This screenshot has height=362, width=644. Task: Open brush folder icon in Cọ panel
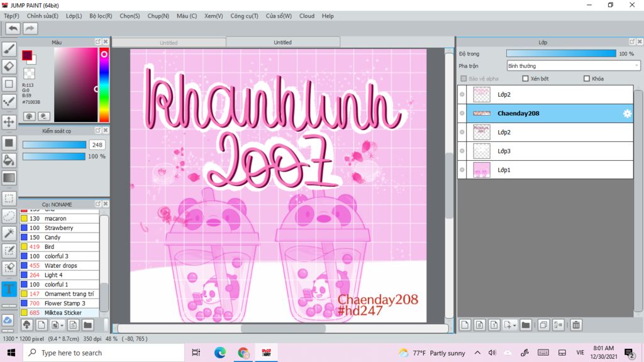point(87,325)
